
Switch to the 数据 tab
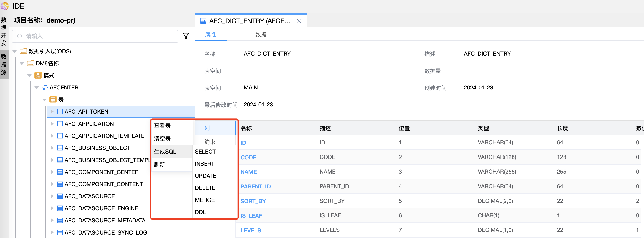point(261,35)
